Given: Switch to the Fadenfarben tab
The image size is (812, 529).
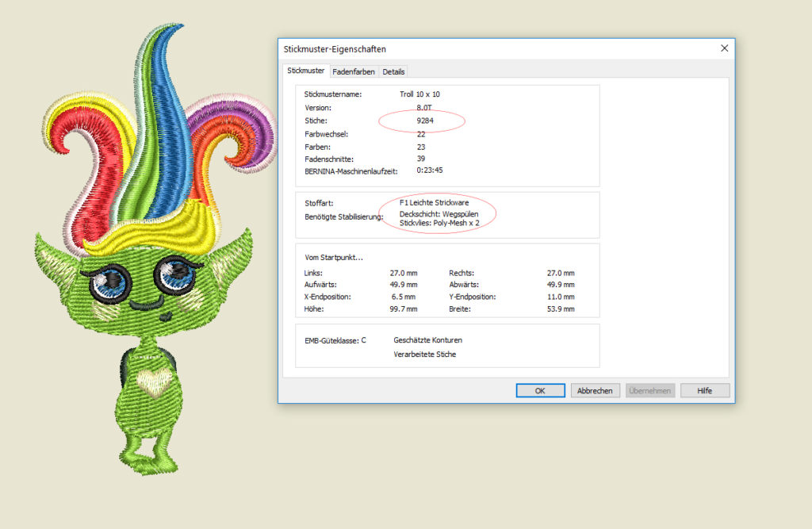Looking at the screenshot, I should tap(354, 71).
